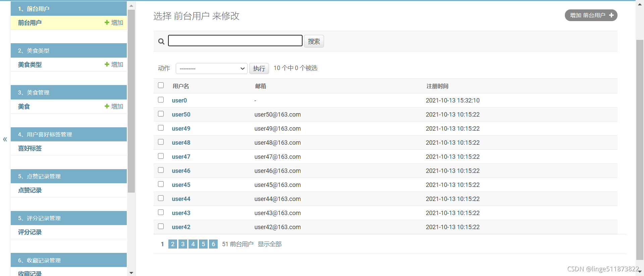
Task: Tick checkbox for user44 row
Action: coord(161,198)
